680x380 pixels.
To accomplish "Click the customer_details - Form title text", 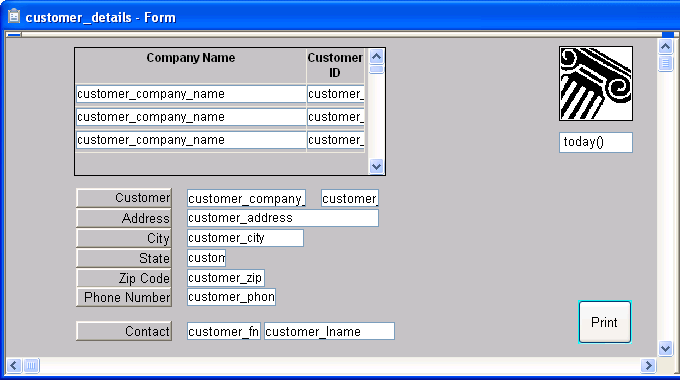I will 101,17.
